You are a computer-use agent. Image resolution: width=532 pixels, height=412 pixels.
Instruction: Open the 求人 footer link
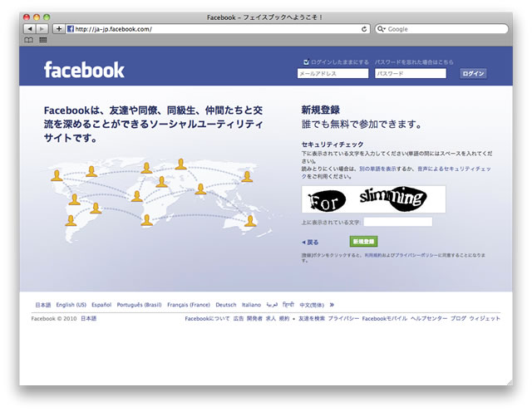click(271, 318)
